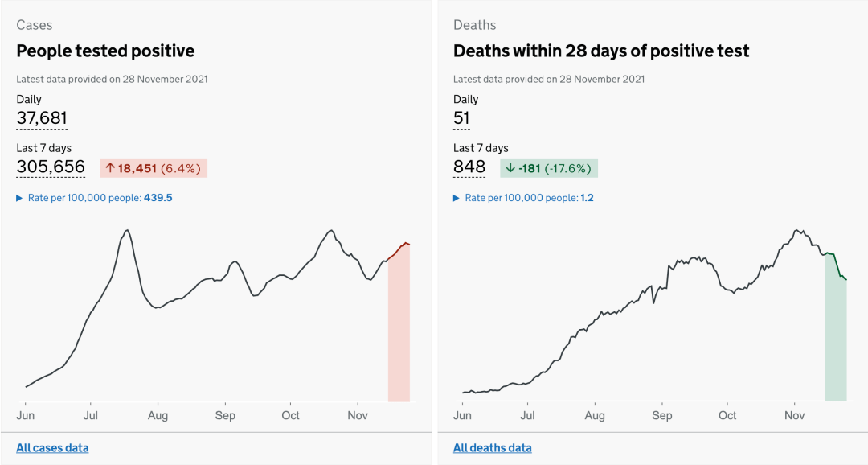Expand deaths Rate per 100,000 people triangle

457,198
